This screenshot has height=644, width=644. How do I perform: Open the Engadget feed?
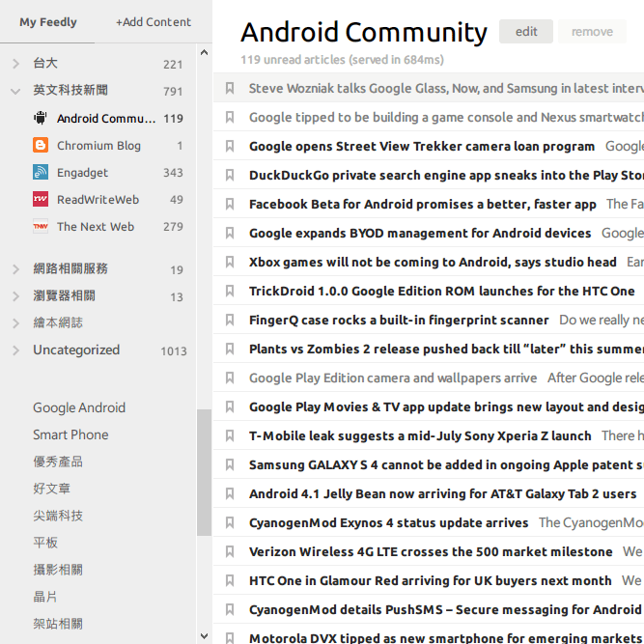pyautogui.click(x=82, y=173)
